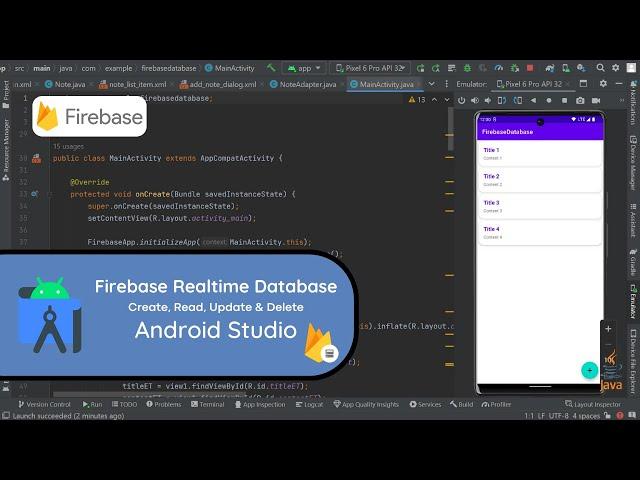640x480 pixels.
Task: Open the Profiler tool window
Action: pyautogui.click(x=496, y=404)
